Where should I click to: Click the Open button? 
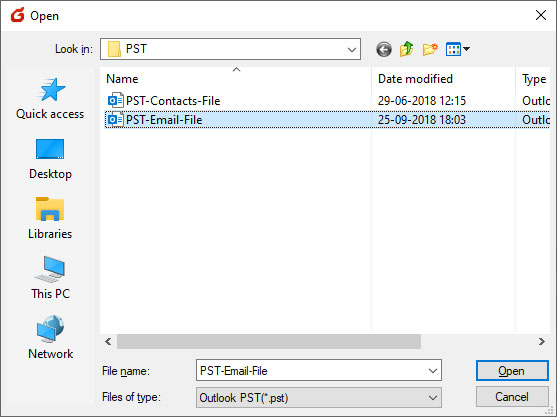(x=512, y=370)
